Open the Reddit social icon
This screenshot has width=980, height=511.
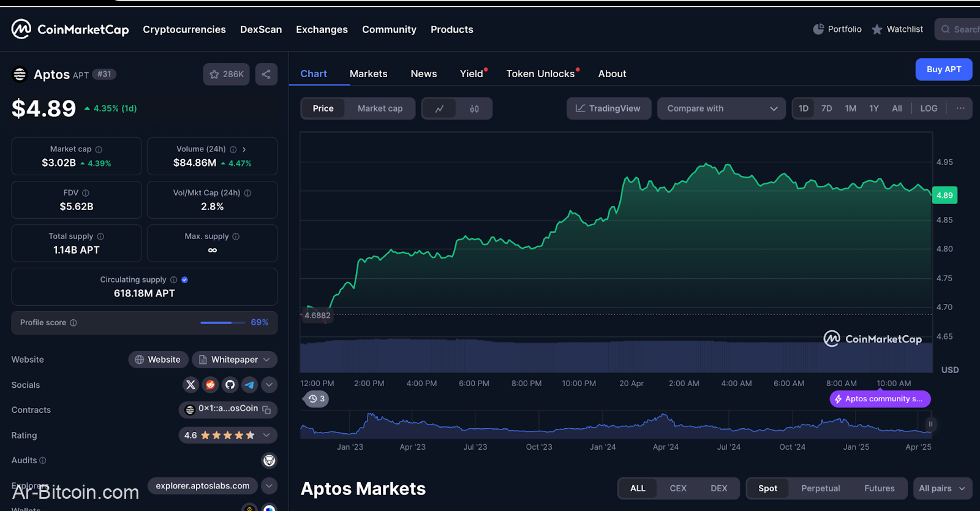211,385
